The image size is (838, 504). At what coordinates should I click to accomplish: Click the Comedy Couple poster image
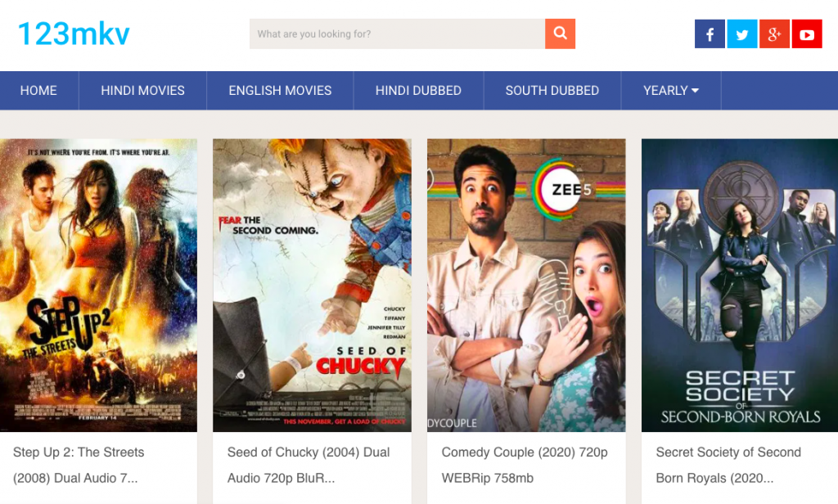[x=526, y=285]
